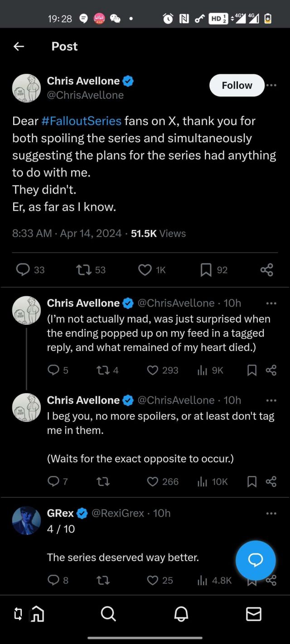
Task: Reply to the main post with 33 comments
Action: (23, 270)
